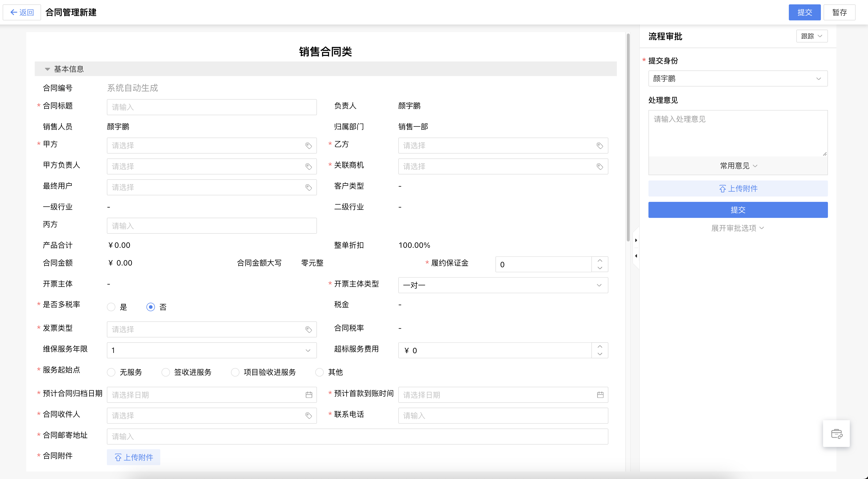Click the tag icon in 甲方 field
868x479 pixels.
pyautogui.click(x=308, y=146)
